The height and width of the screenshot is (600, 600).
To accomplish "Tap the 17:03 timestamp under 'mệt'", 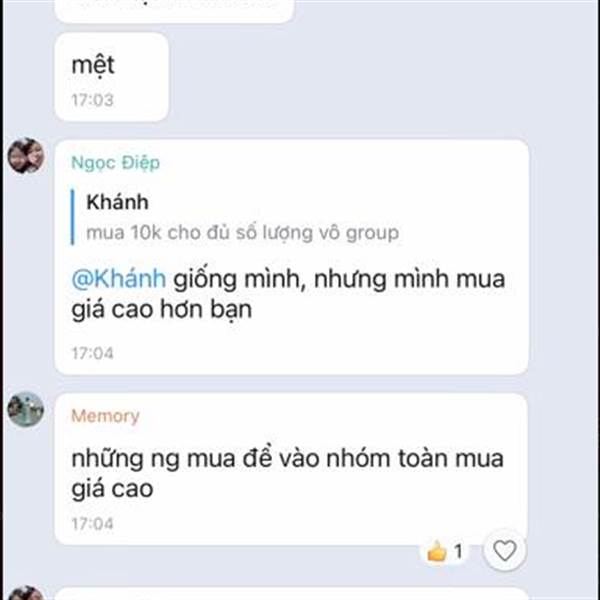I will [93, 100].
